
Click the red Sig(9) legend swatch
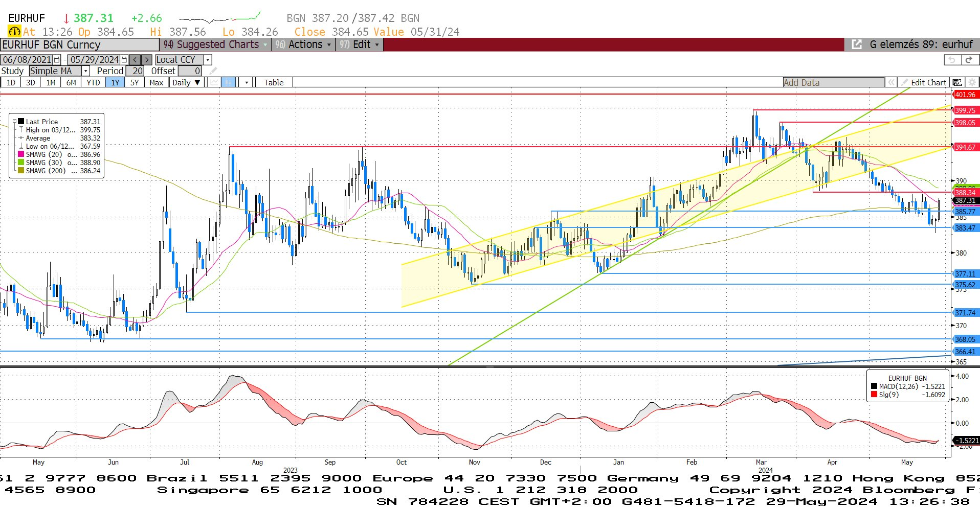click(874, 395)
